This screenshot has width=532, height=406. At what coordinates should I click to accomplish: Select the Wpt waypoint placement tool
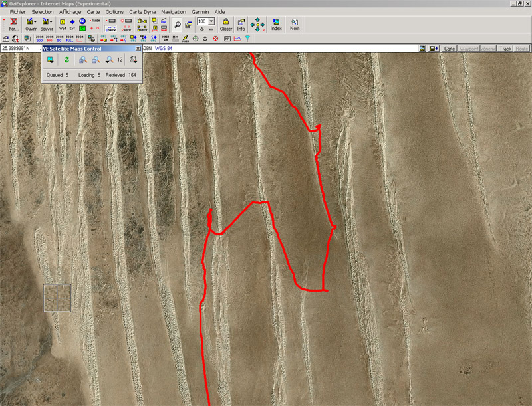[x=63, y=25]
